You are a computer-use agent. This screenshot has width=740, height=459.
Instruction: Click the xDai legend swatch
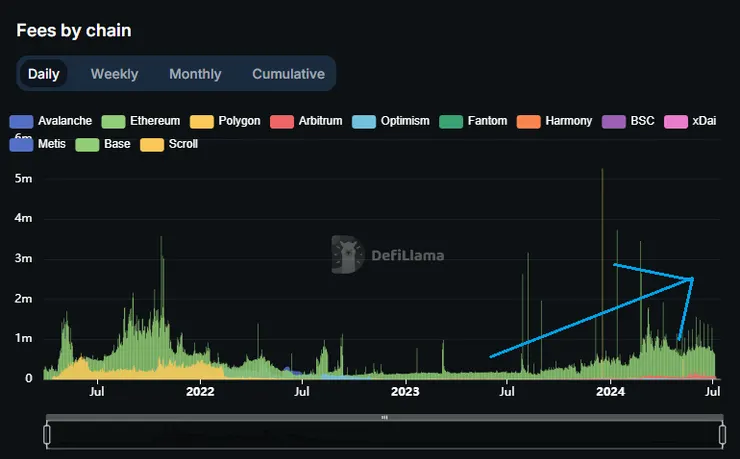[676, 121]
